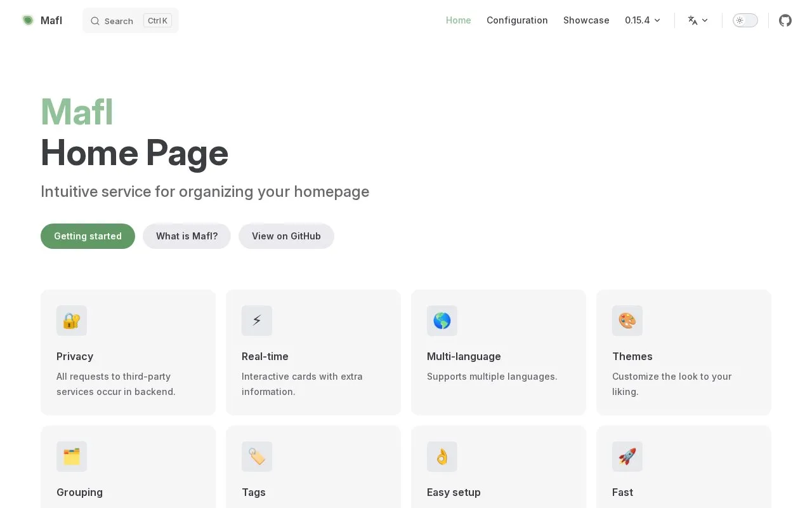Click the rocket Fast icon

627,457
